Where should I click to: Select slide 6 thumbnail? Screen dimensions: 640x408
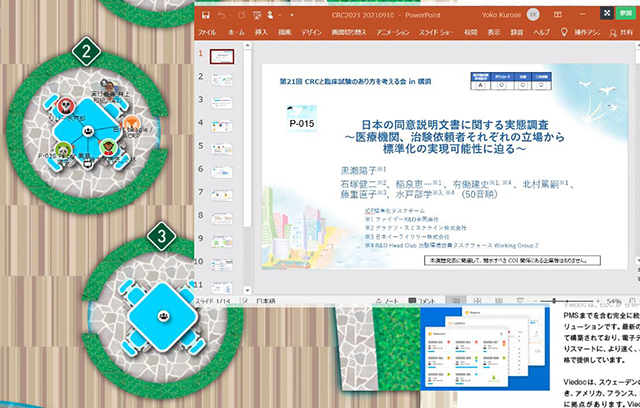(222, 172)
